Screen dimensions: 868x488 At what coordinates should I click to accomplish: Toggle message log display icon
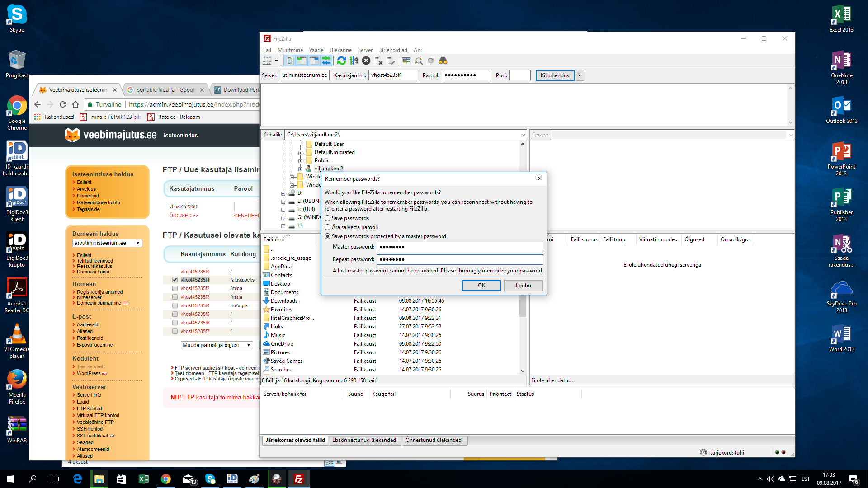coord(290,61)
